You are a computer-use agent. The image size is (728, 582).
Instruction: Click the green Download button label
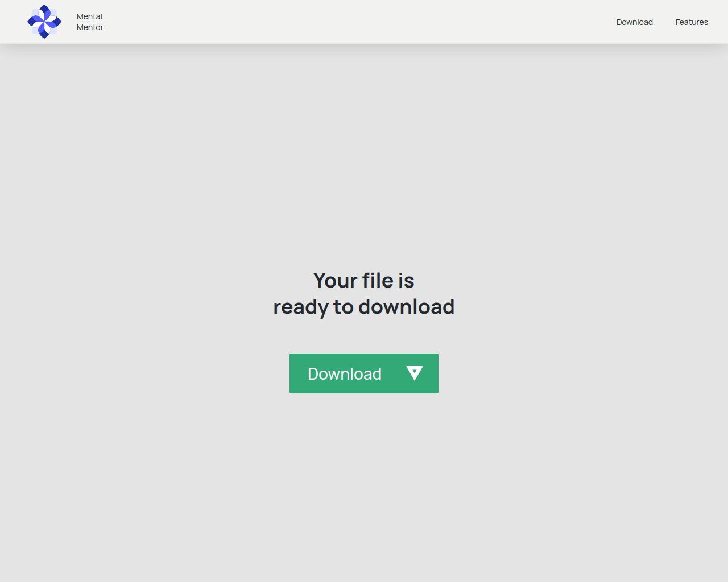tap(345, 373)
